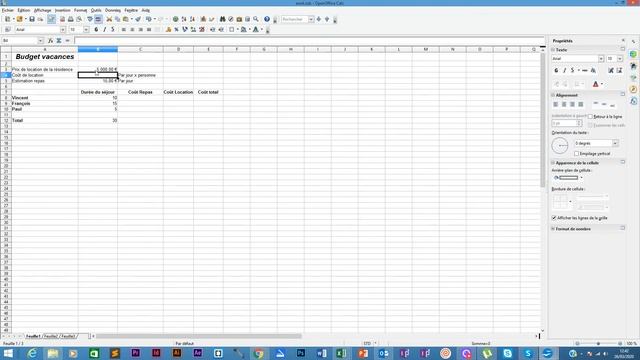The width and height of the screenshot is (640, 360).
Task: Open sidebar font color red A swatch
Action: (x=596, y=84)
